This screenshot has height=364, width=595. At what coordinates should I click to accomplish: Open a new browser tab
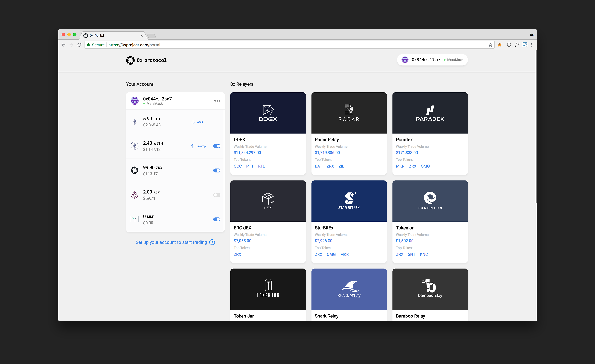152,36
